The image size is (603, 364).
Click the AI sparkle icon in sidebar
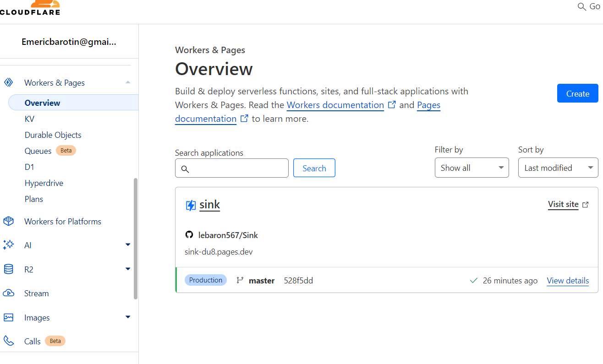pos(8,245)
